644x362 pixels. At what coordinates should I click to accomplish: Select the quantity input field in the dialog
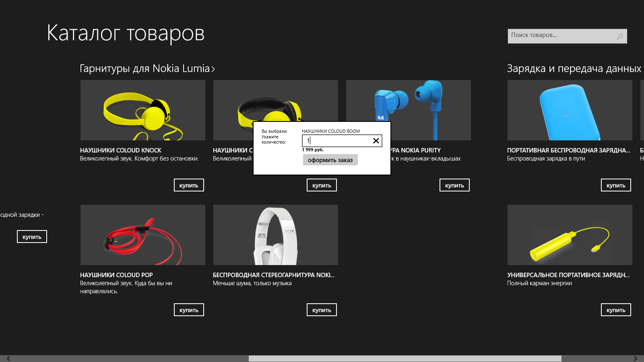[338, 141]
